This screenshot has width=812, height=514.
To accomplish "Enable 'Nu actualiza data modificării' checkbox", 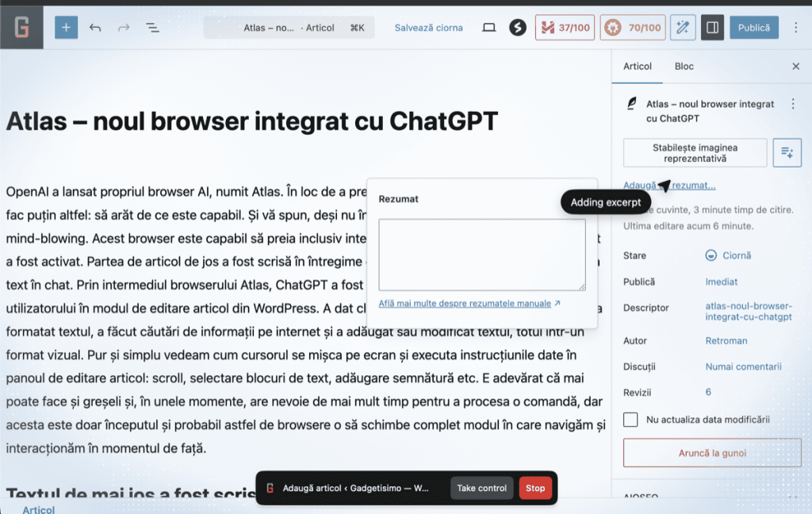I will pos(630,420).
